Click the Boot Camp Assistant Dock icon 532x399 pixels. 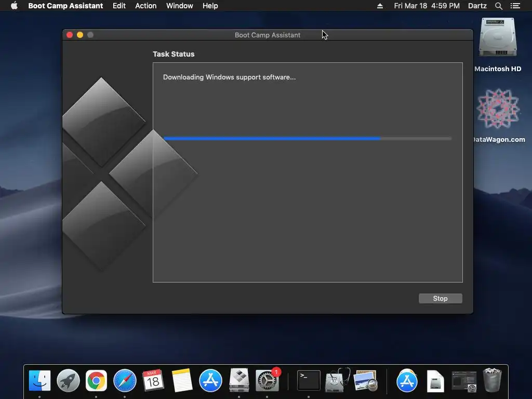[239, 380]
